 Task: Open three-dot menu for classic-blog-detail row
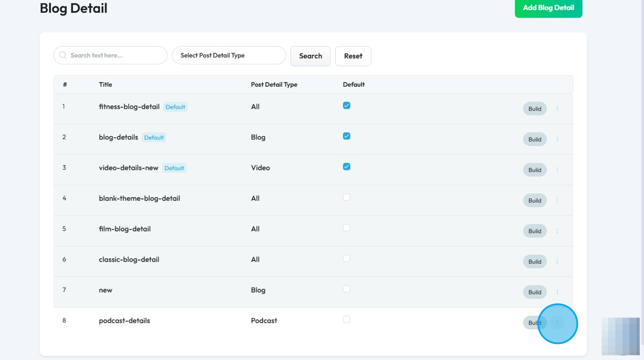click(557, 261)
